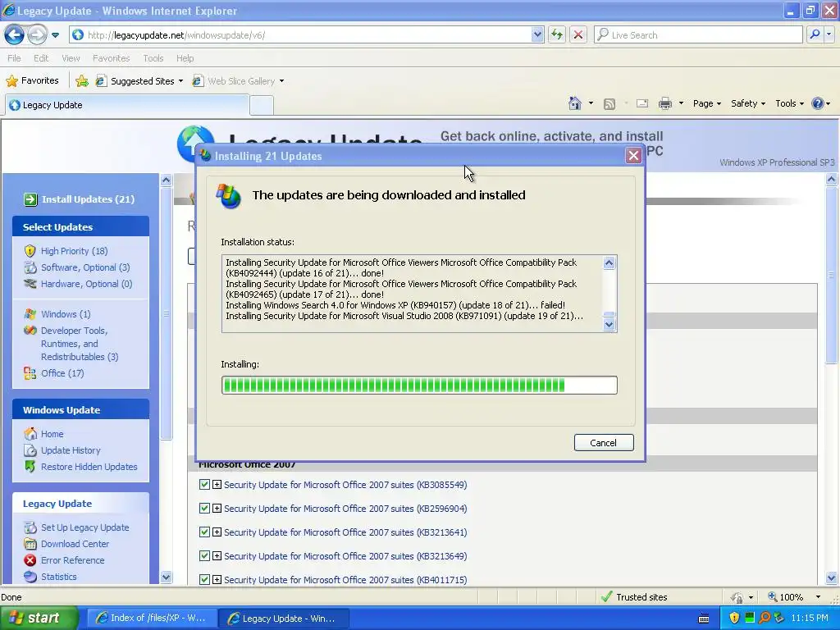
Task: Open Software, Optional (3) link
Action: (x=85, y=267)
